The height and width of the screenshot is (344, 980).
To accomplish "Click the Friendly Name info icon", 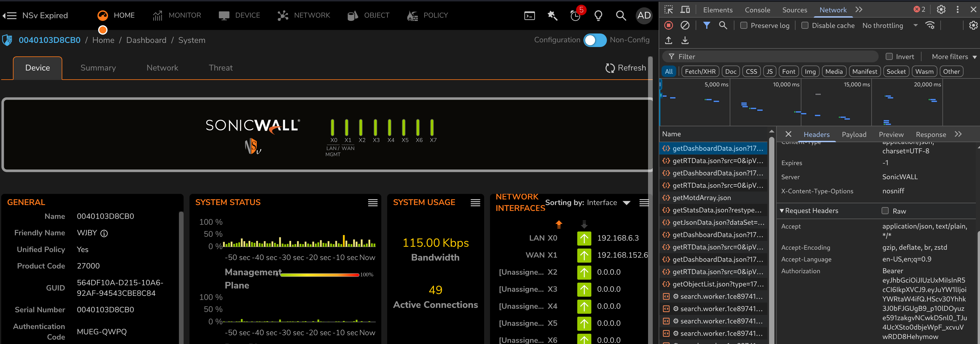I will click(x=104, y=233).
